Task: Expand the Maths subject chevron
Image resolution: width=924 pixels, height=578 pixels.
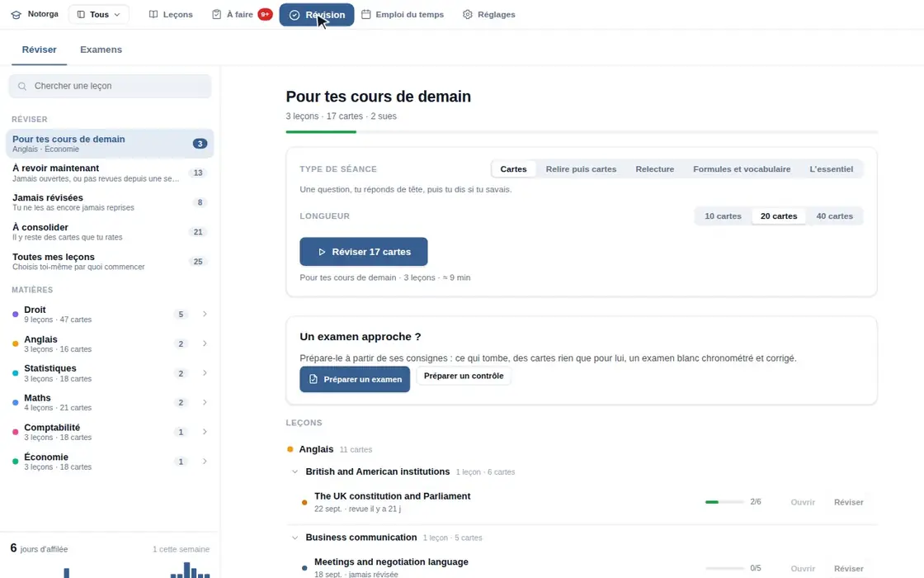Action: 205,402
